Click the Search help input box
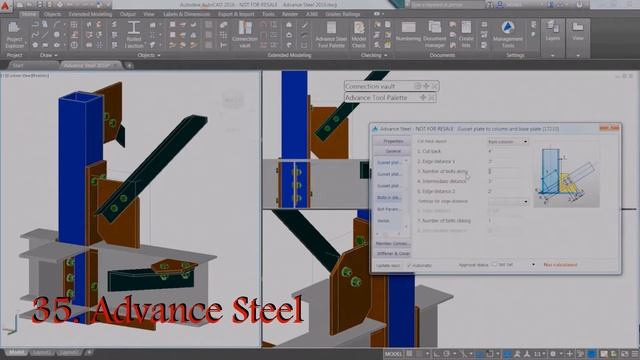The height and width of the screenshot is (360, 640). [447, 5]
